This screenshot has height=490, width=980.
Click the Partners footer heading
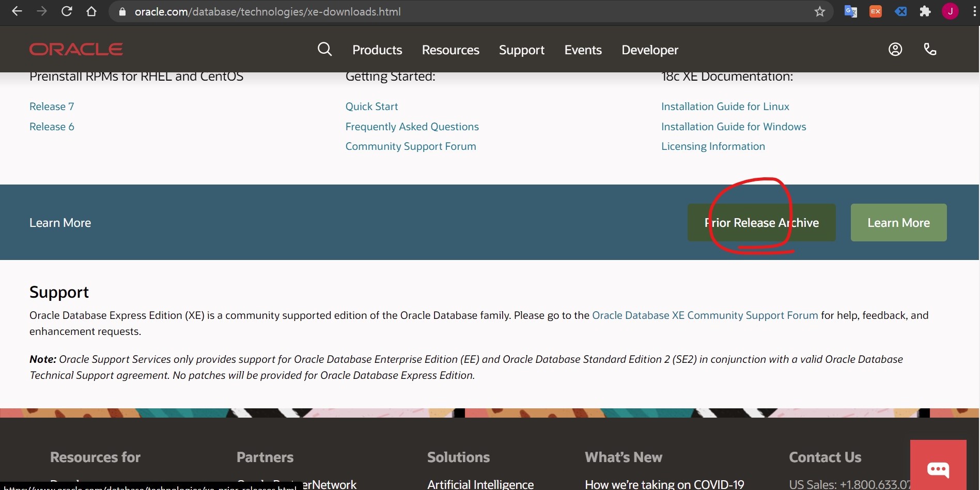tap(265, 457)
